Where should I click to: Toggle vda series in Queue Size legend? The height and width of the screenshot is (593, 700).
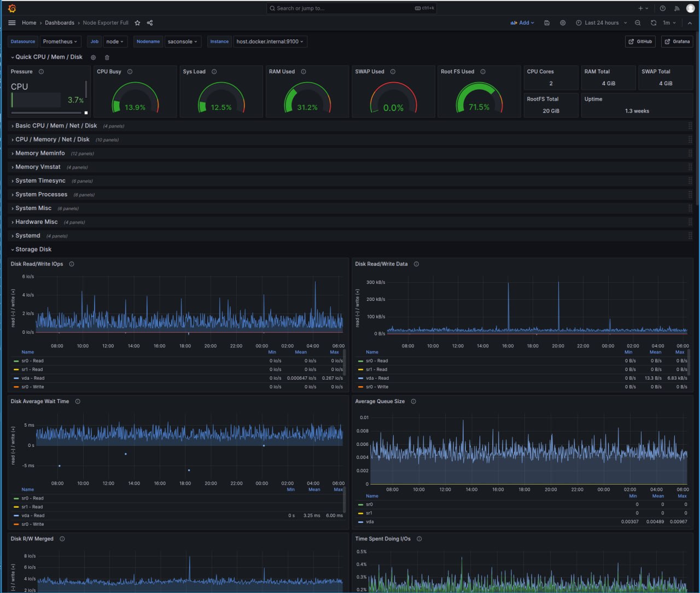pos(369,522)
